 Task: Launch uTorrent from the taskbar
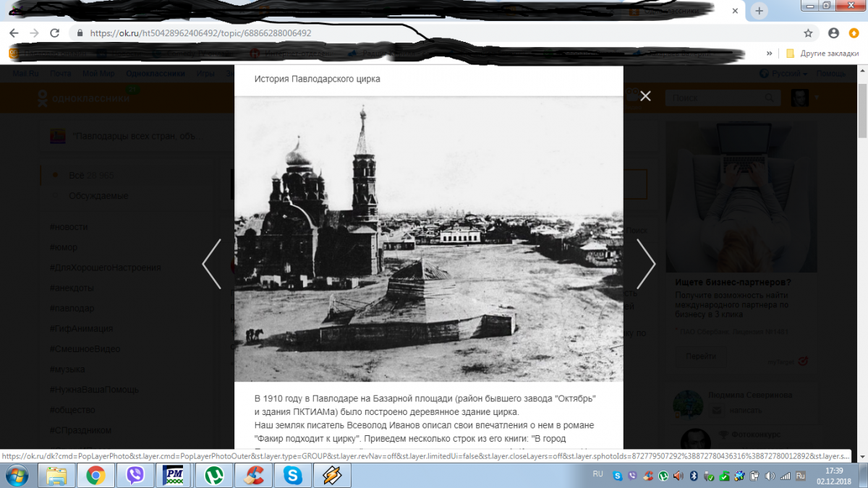(214, 475)
